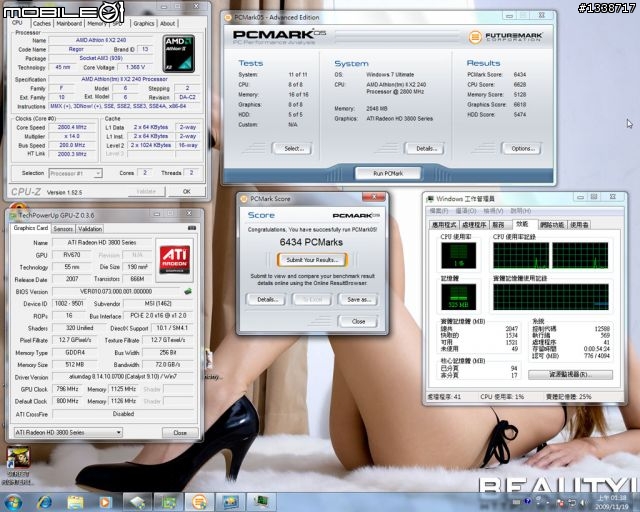The width and height of the screenshot is (640, 512).
Task: Click the memory usage meter showing 525 MB
Action: pyautogui.click(x=458, y=297)
